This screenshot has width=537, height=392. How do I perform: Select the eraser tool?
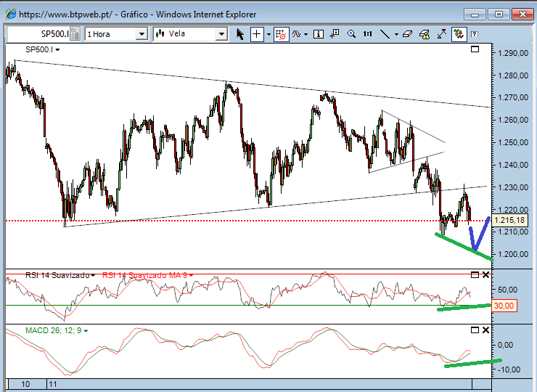[407, 34]
